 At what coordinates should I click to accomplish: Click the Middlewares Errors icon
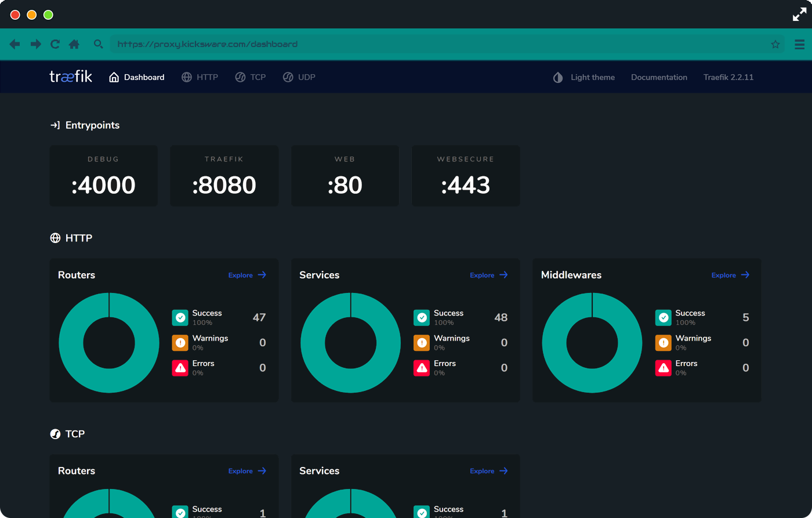[664, 368]
